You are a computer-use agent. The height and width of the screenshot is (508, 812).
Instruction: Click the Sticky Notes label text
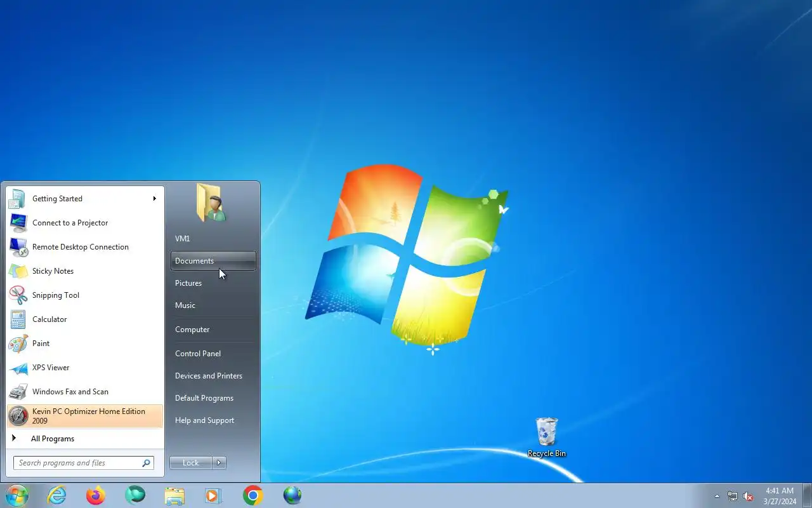point(53,271)
